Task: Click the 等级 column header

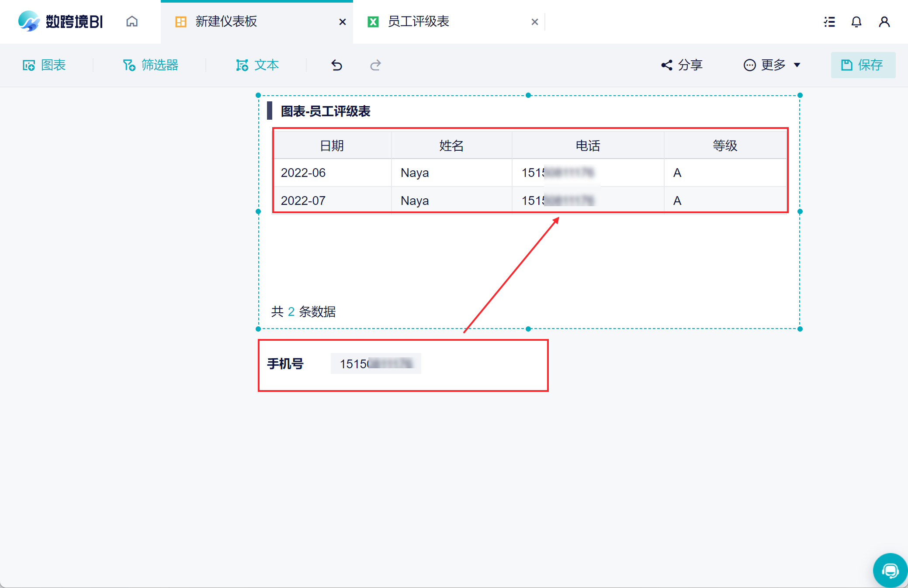Action: [724, 145]
